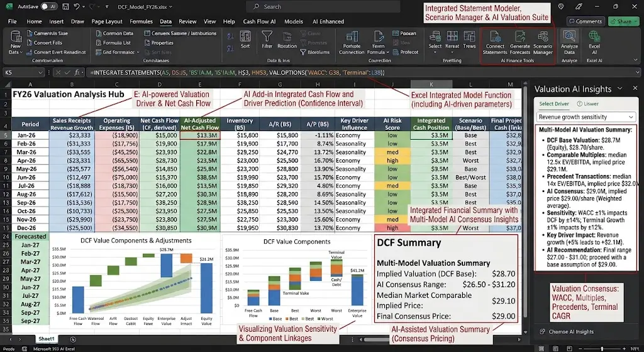
Task: Click the horizontal scrollbar at the bottom
Action: point(440,339)
